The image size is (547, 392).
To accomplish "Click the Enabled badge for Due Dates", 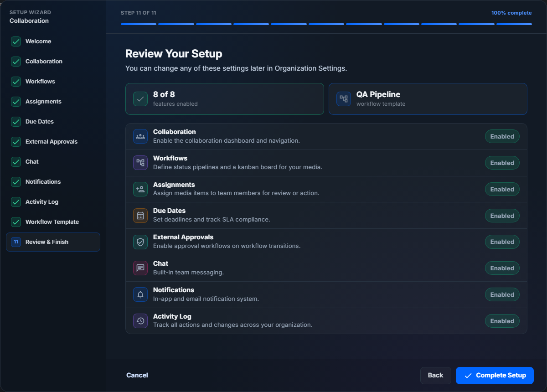I will (502, 216).
